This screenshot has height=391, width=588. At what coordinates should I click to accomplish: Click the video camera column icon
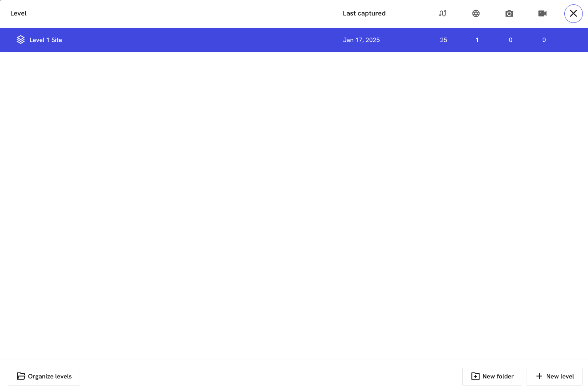(542, 13)
